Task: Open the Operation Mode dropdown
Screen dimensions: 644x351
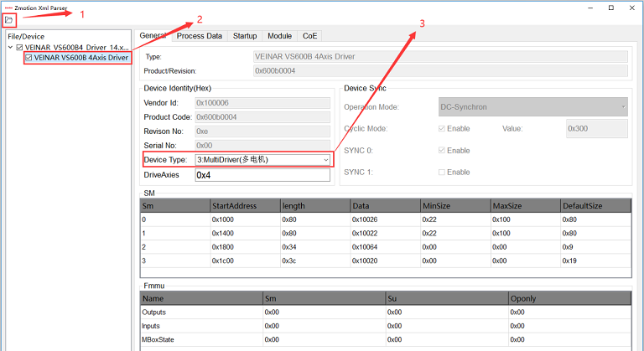Action: click(533, 106)
